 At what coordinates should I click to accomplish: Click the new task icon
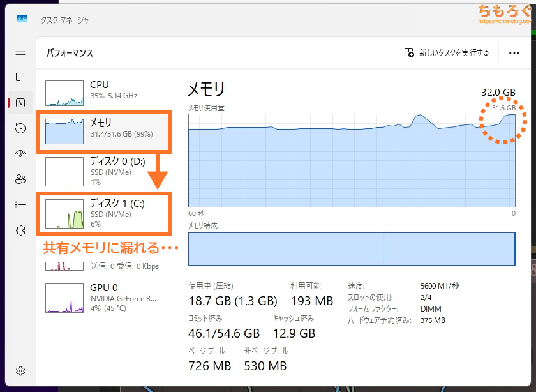(x=409, y=53)
